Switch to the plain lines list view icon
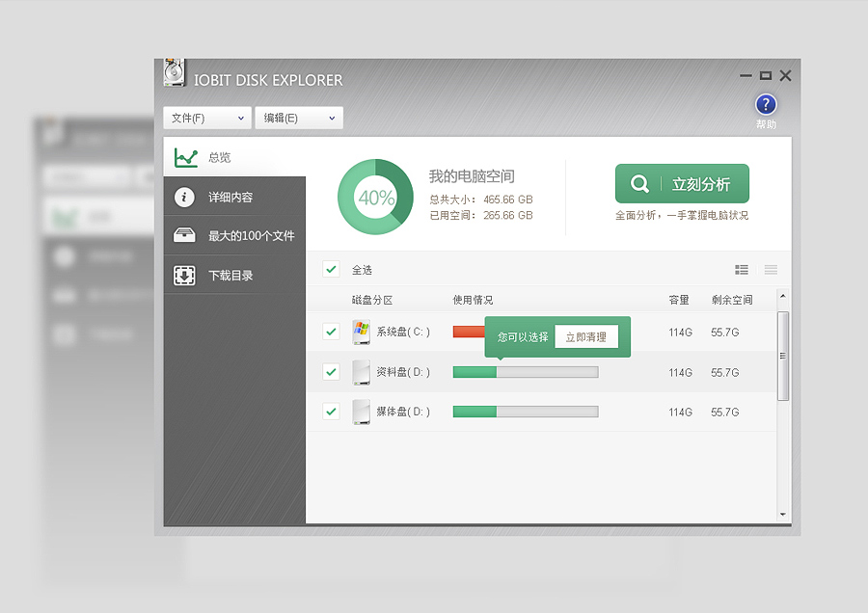Screen dimensions: 868x613 pos(771,270)
